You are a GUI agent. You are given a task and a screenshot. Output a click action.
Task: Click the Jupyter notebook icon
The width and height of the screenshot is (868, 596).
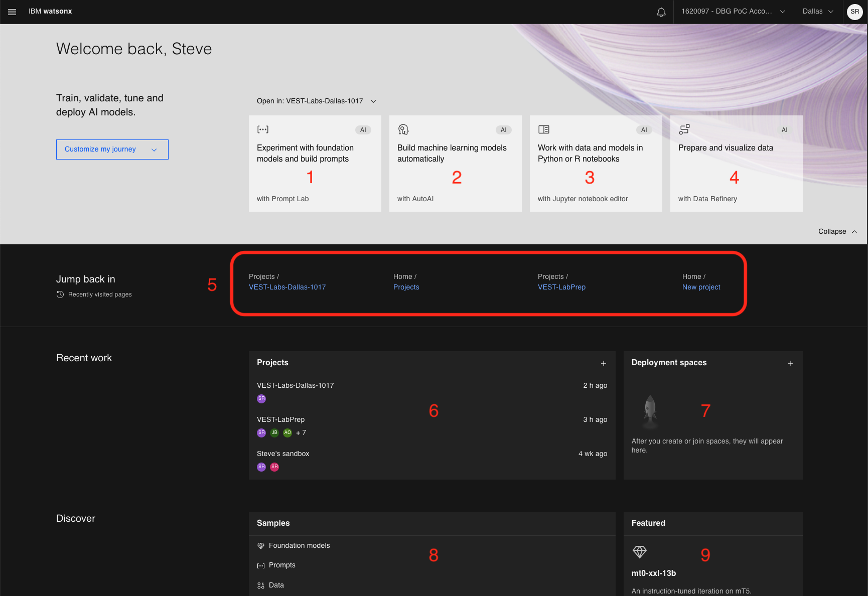coord(544,129)
